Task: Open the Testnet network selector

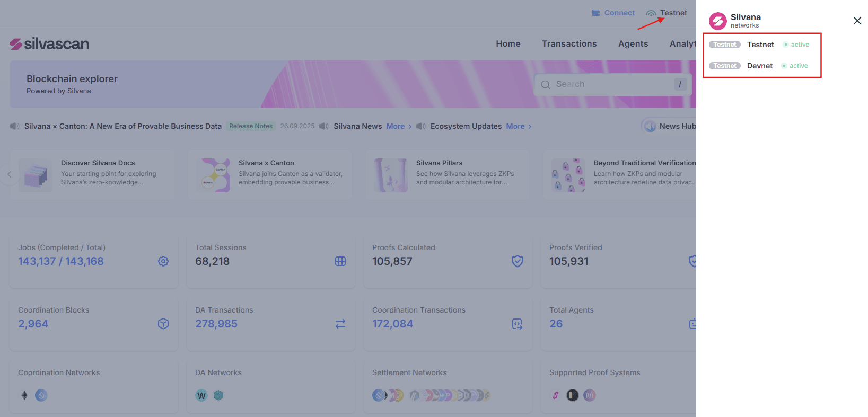Action: click(667, 13)
